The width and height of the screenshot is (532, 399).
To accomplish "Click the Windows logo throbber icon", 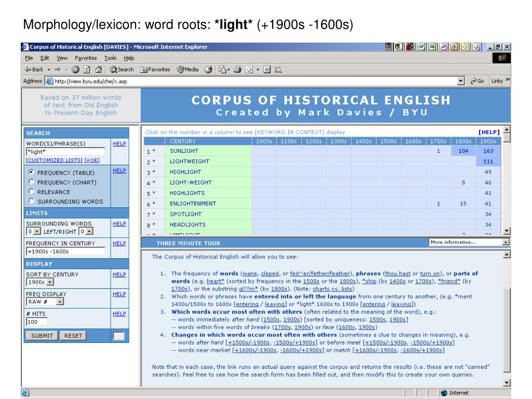I will 502,58.
